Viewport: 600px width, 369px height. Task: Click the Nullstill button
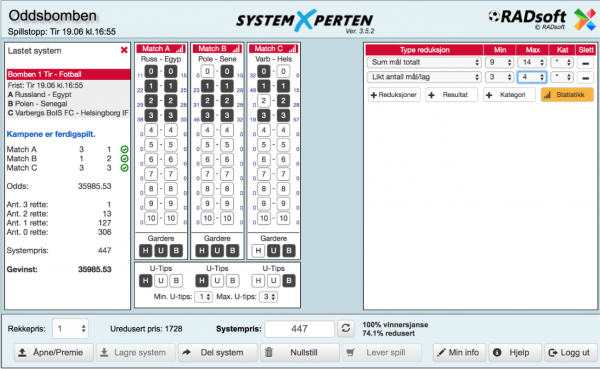pyautogui.click(x=300, y=352)
